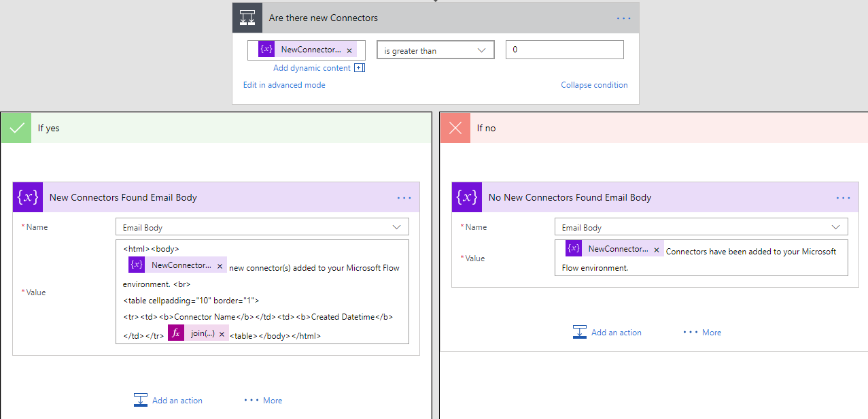Click the green checkmark If yes icon
The width and height of the screenshot is (868, 419).
coord(17,128)
